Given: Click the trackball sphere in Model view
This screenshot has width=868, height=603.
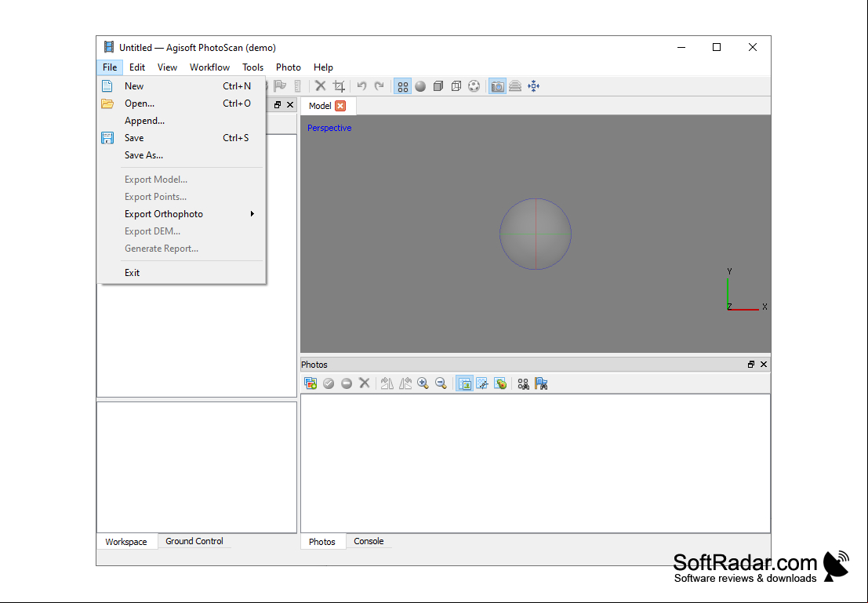Looking at the screenshot, I should coord(536,234).
